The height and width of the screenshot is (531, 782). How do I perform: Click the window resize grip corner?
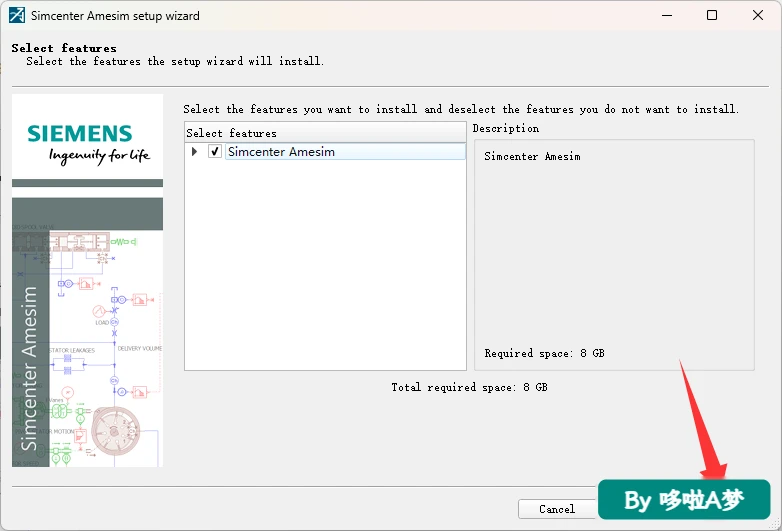click(x=775, y=524)
